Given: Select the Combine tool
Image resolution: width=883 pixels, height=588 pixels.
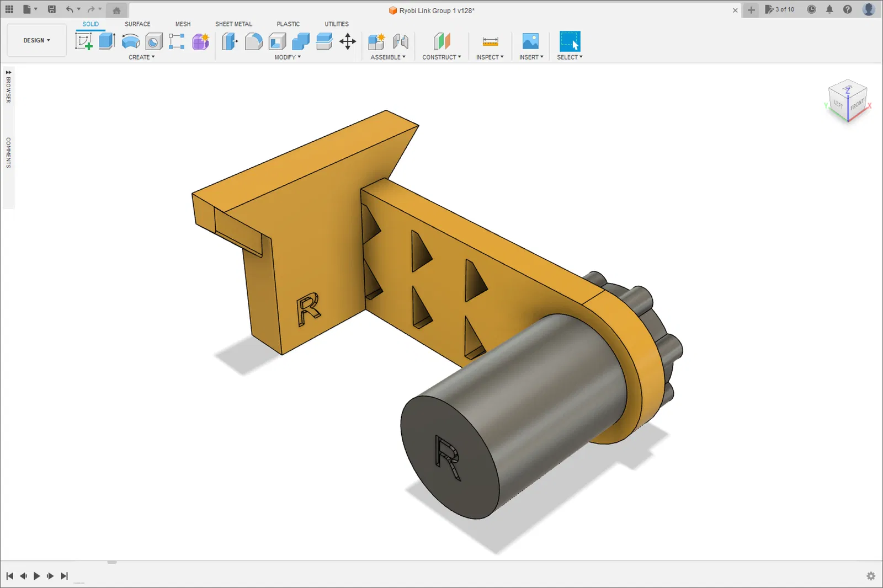Looking at the screenshot, I should (301, 41).
